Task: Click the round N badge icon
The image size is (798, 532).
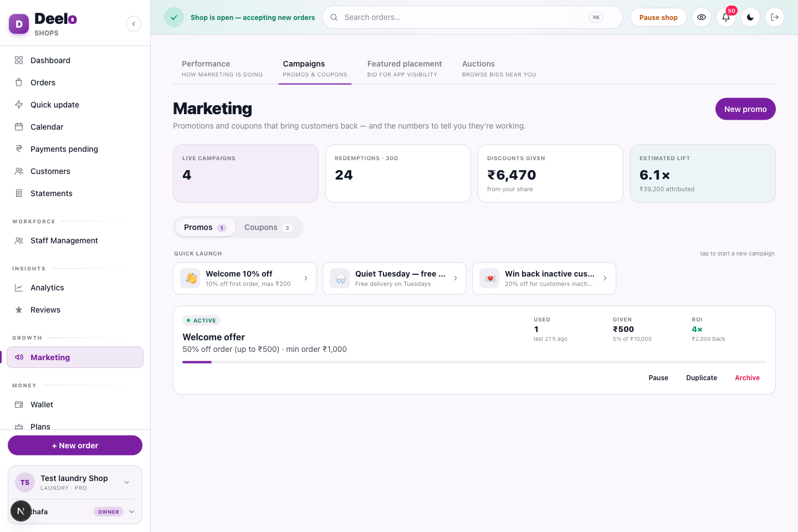Action: 21,511
